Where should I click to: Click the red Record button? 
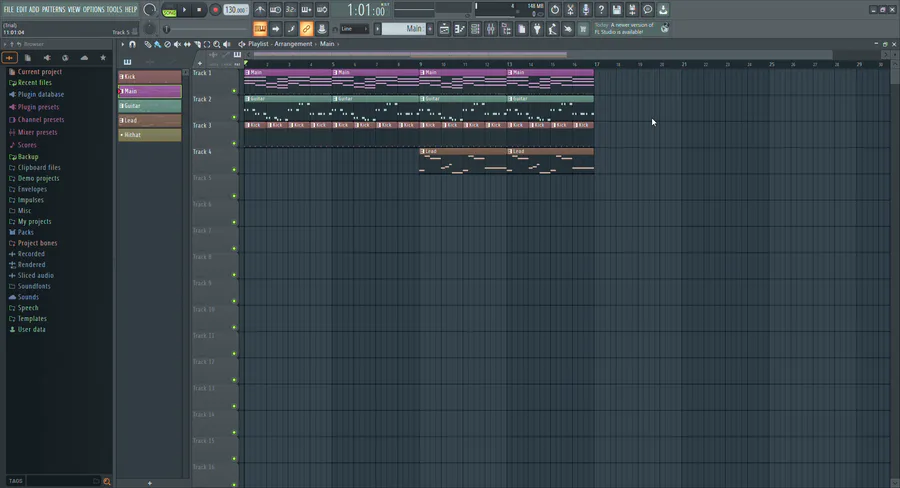(x=215, y=10)
